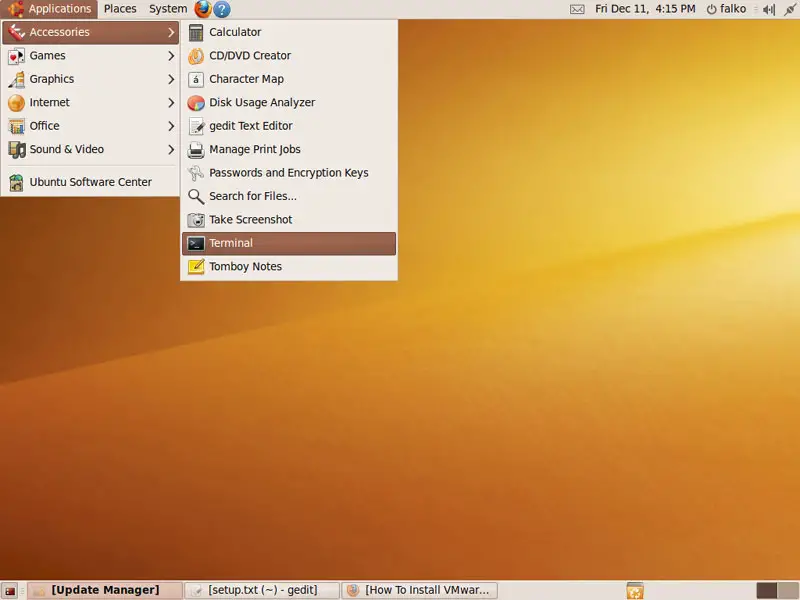Launch gedit Text Editor

(x=289, y=126)
